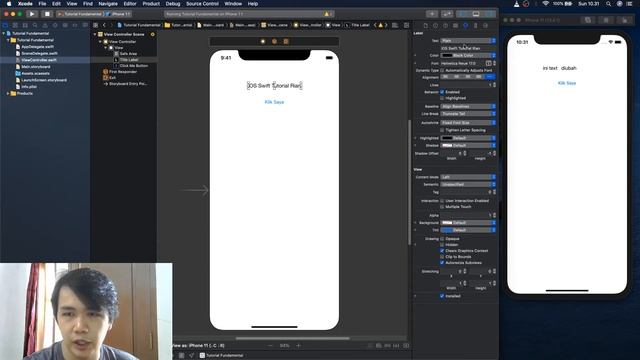Enable Automatically Adjusts Font checkbox
The image size is (640, 360).
point(442,70)
